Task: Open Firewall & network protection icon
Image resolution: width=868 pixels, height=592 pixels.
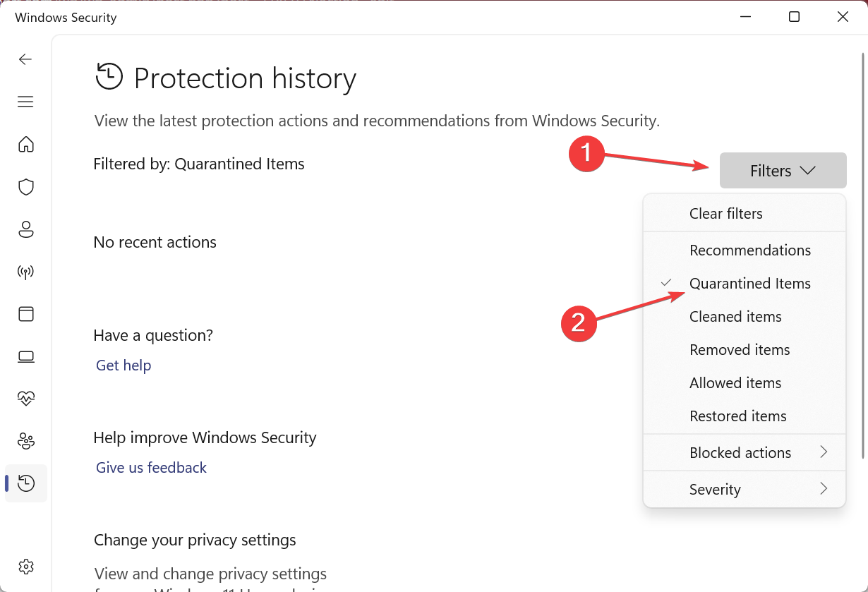Action: click(26, 272)
